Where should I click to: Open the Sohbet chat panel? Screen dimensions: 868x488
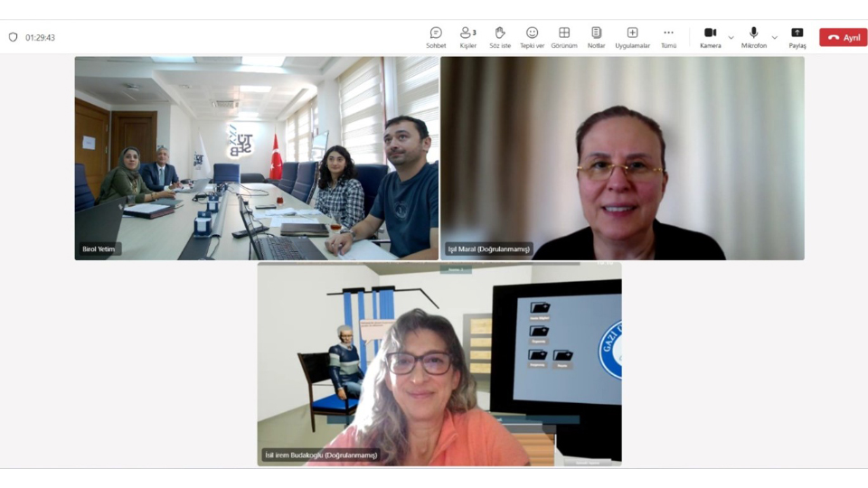tap(436, 37)
